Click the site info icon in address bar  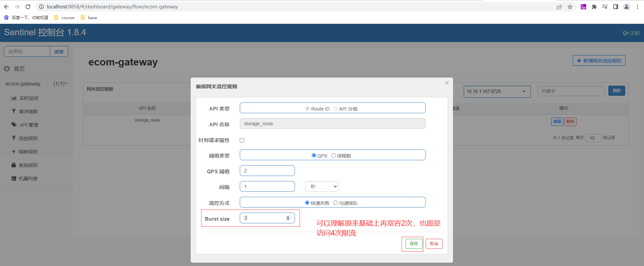point(41,7)
